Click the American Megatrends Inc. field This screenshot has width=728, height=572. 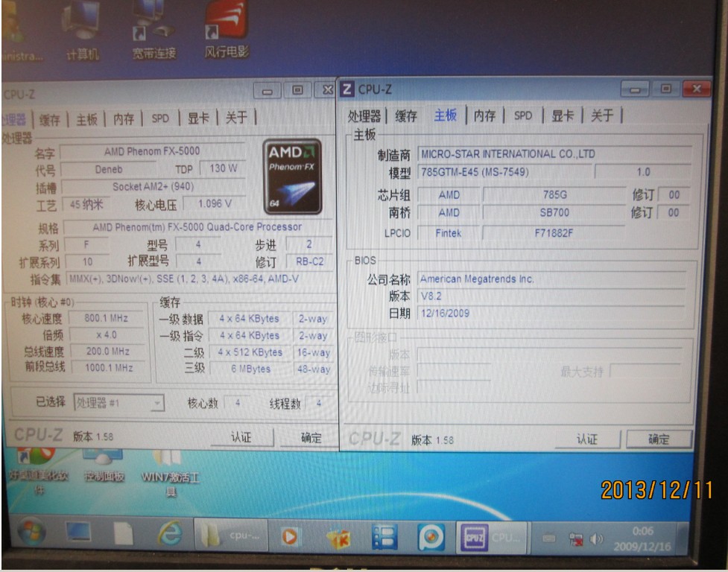point(551,279)
